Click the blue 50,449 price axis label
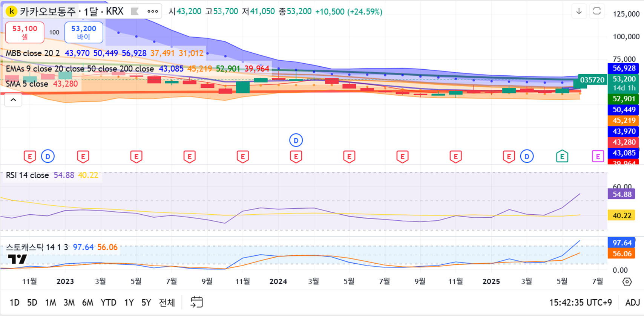Viewport: 644px width, 316px height. (624, 110)
